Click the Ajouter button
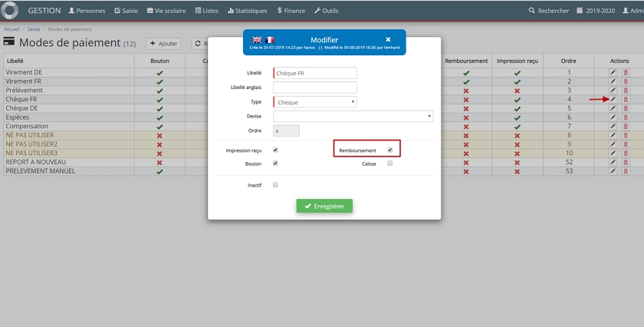Viewport: 644px width, 327px height. pos(163,44)
